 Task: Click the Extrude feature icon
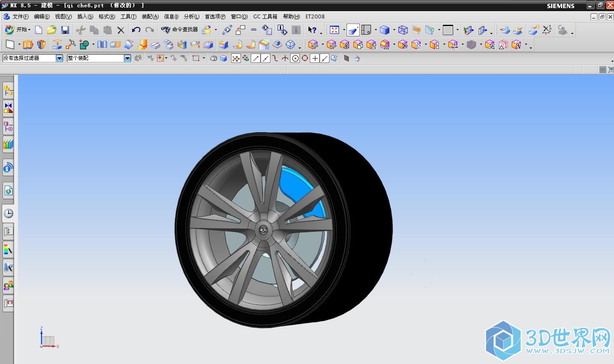(x=28, y=44)
